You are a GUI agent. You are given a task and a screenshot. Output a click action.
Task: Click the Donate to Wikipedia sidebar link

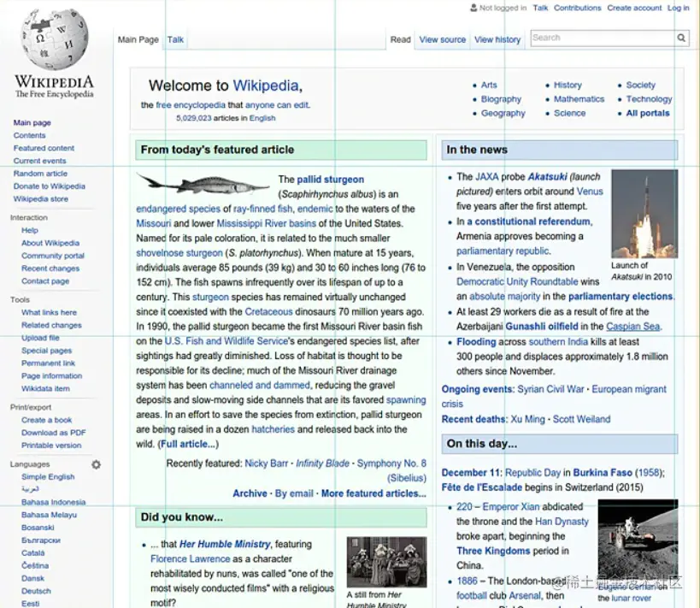click(x=49, y=186)
